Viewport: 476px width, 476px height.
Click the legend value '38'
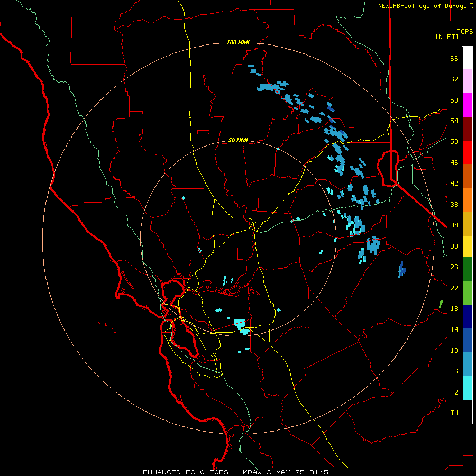point(454,204)
